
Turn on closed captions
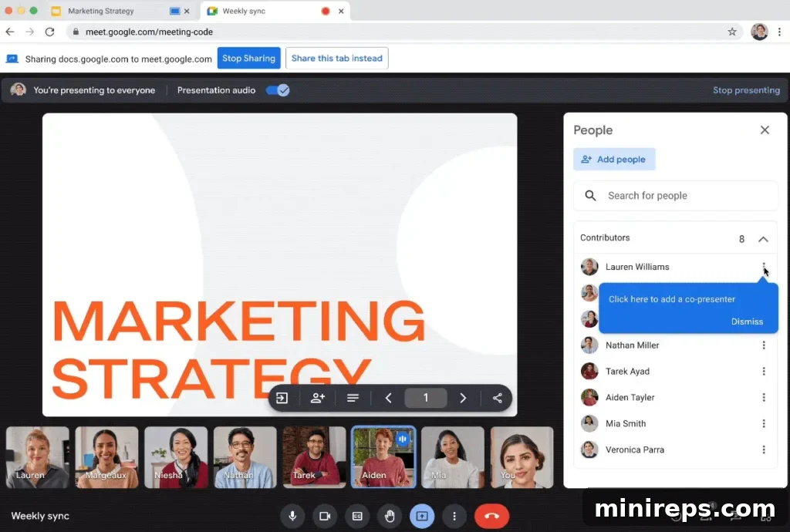357,516
